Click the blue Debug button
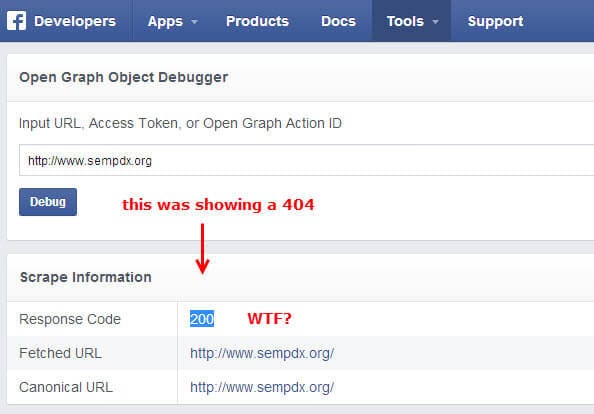This screenshot has width=594, height=414. point(48,202)
